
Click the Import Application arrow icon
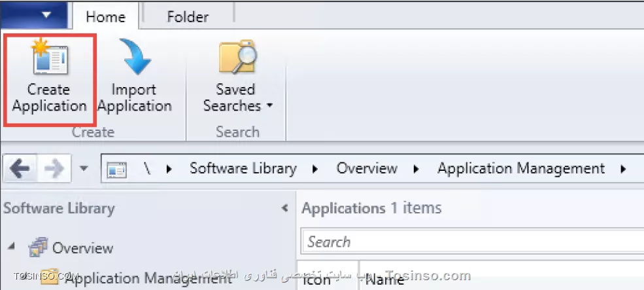coord(135,57)
